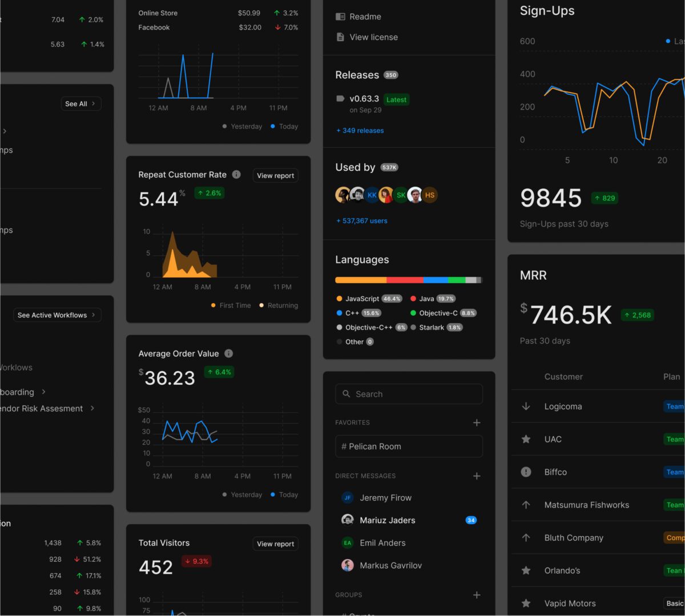Open See Active Workflows button

click(x=57, y=315)
